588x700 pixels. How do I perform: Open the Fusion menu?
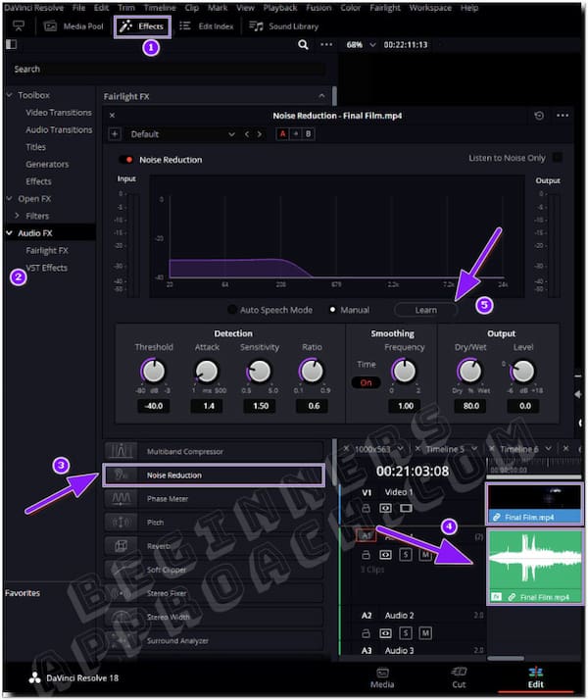[x=318, y=8]
